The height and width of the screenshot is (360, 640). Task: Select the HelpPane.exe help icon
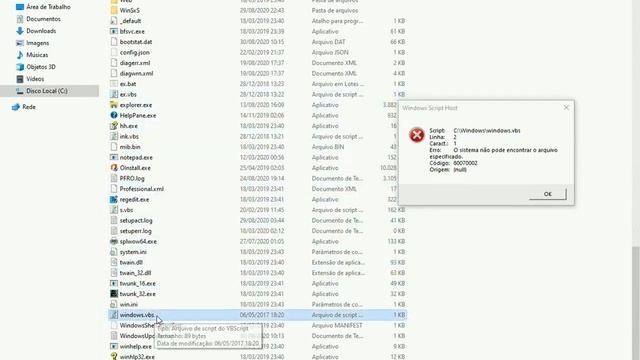click(x=114, y=116)
